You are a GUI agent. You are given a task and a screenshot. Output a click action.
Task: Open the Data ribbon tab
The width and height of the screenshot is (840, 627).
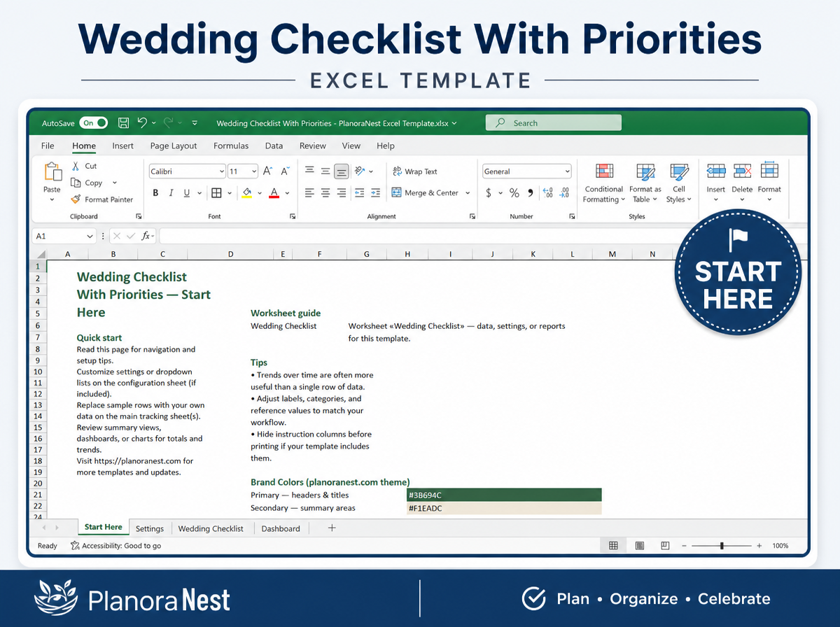point(274,146)
